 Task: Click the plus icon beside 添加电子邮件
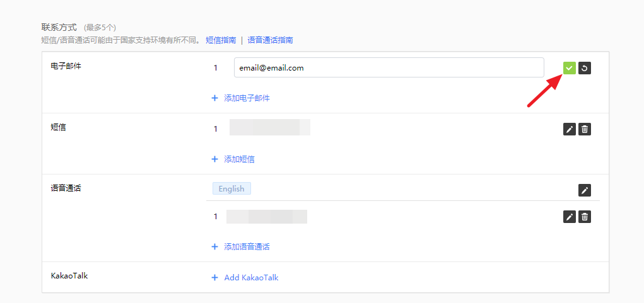click(214, 98)
